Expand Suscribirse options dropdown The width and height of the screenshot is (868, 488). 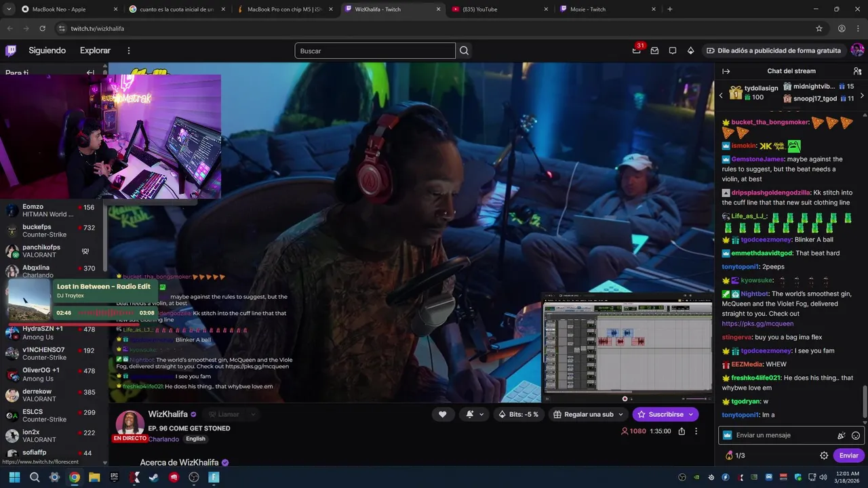point(691,414)
